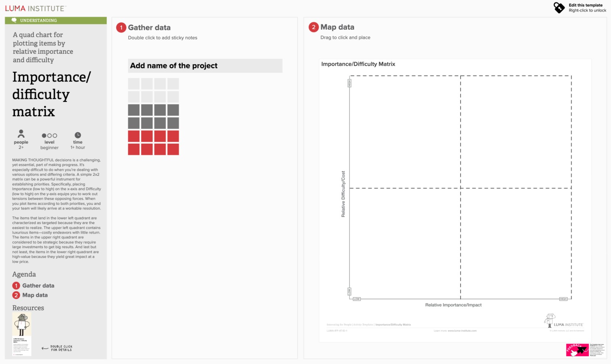Image resolution: width=611 pixels, height=364 pixels.
Task: Select a dark gray sticky note square
Action: tap(134, 110)
